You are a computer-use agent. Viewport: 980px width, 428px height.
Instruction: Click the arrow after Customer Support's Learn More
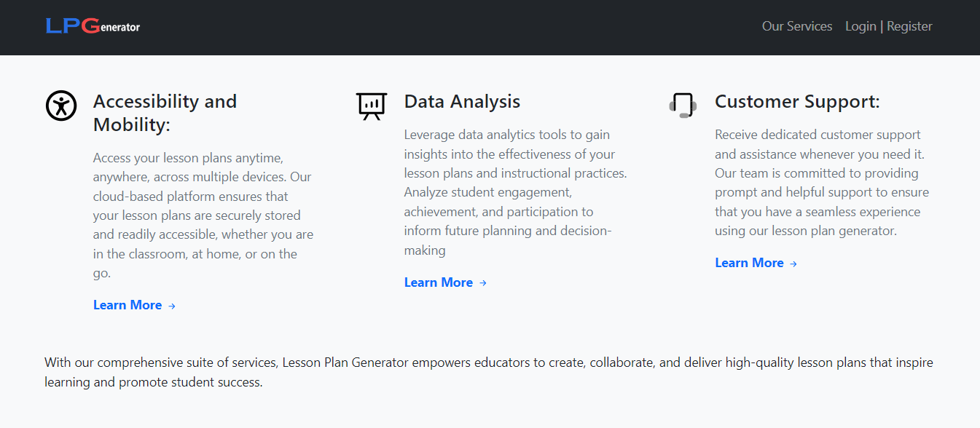pyautogui.click(x=793, y=263)
